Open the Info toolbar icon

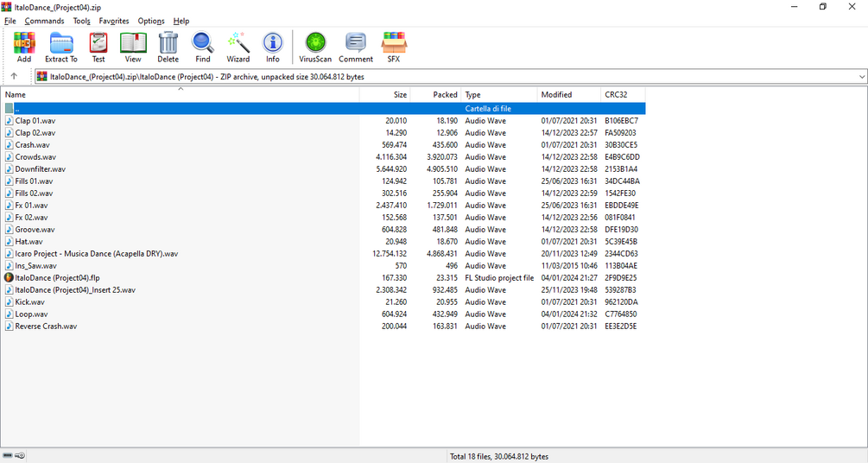coord(272,42)
